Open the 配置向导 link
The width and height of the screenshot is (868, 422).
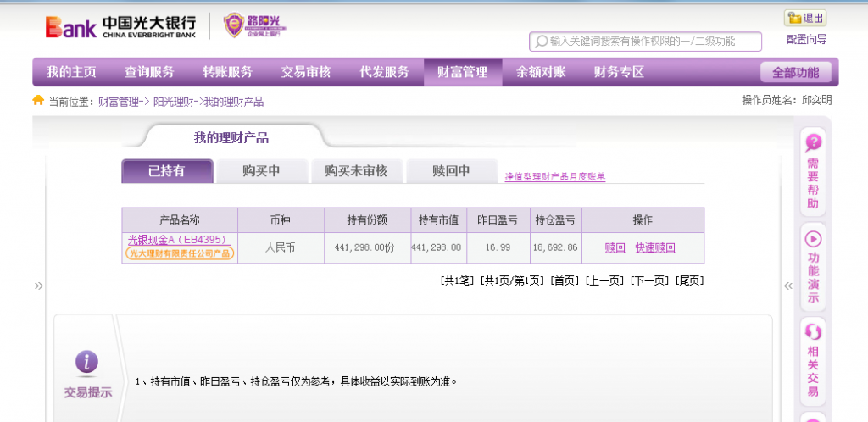coord(807,40)
